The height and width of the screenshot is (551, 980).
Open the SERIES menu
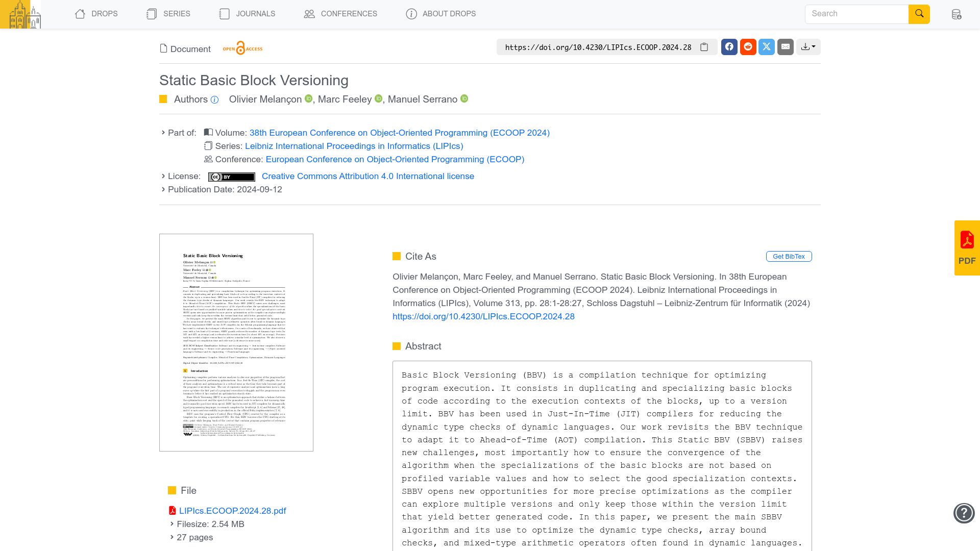(x=168, y=14)
